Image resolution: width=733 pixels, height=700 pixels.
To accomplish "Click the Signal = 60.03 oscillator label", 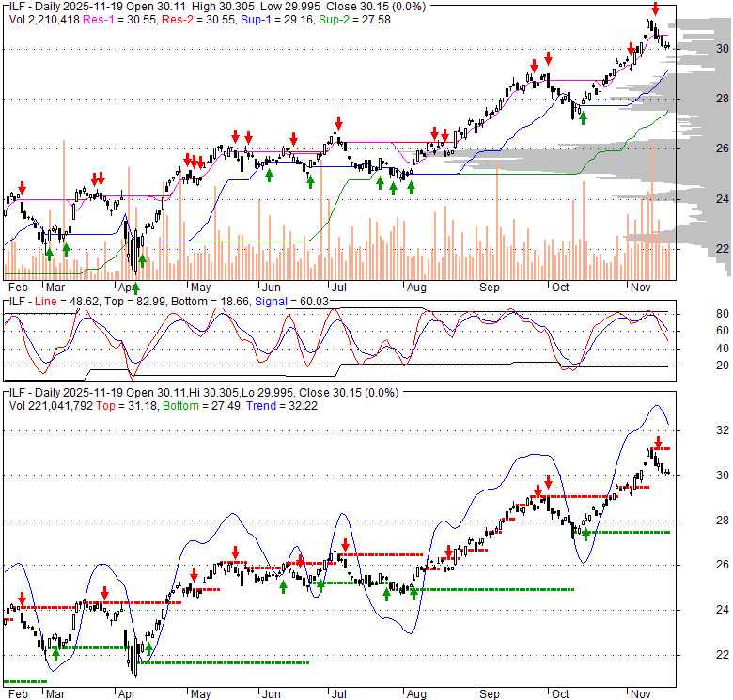I will click(x=291, y=302).
